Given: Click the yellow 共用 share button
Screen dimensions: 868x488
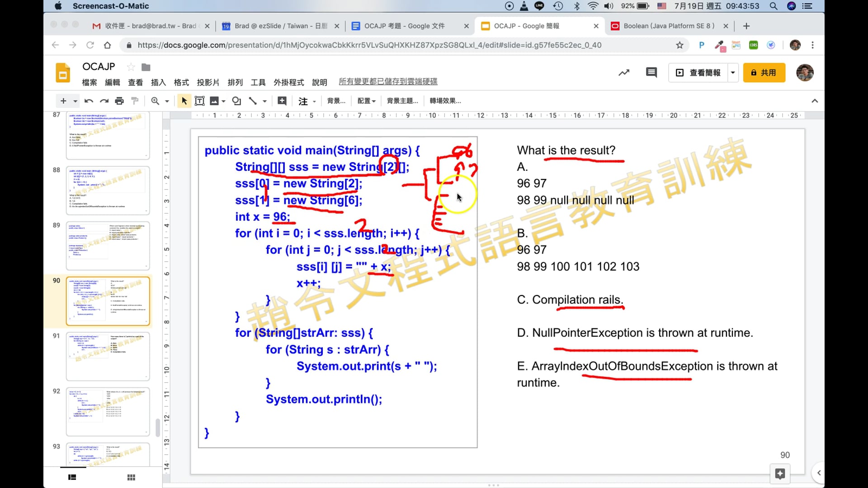Looking at the screenshot, I should 764,72.
